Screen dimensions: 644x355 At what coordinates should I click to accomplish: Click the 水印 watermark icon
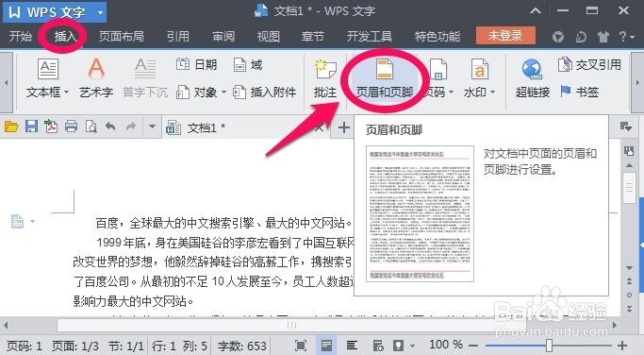click(x=479, y=69)
